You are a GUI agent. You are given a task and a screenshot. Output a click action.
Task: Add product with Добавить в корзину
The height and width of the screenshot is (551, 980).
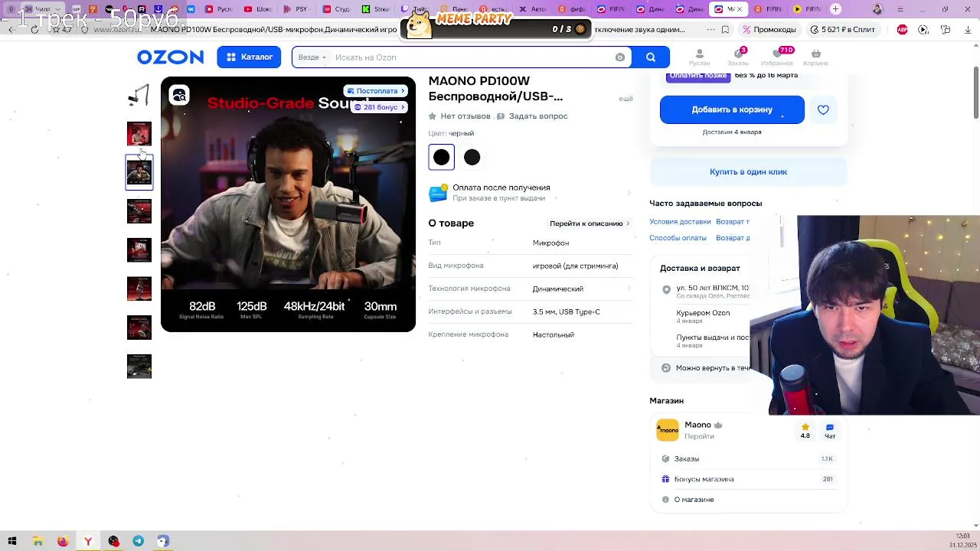[732, 109]
